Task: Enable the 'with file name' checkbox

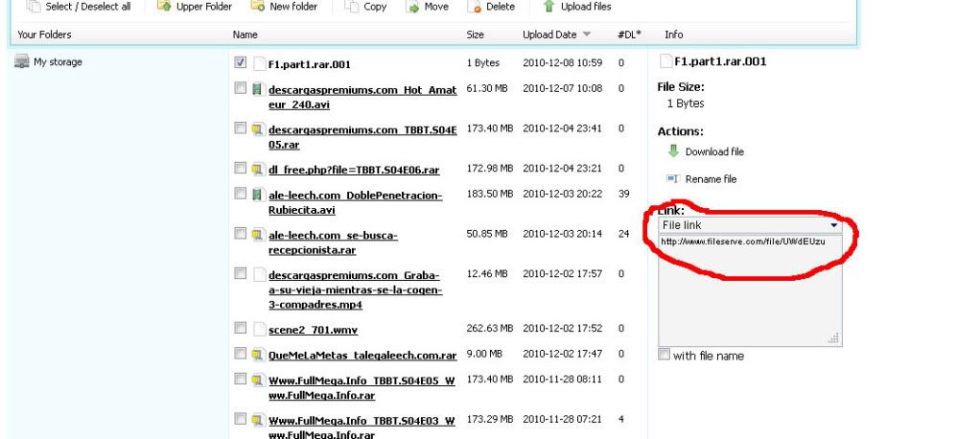Action: [665, 357]
